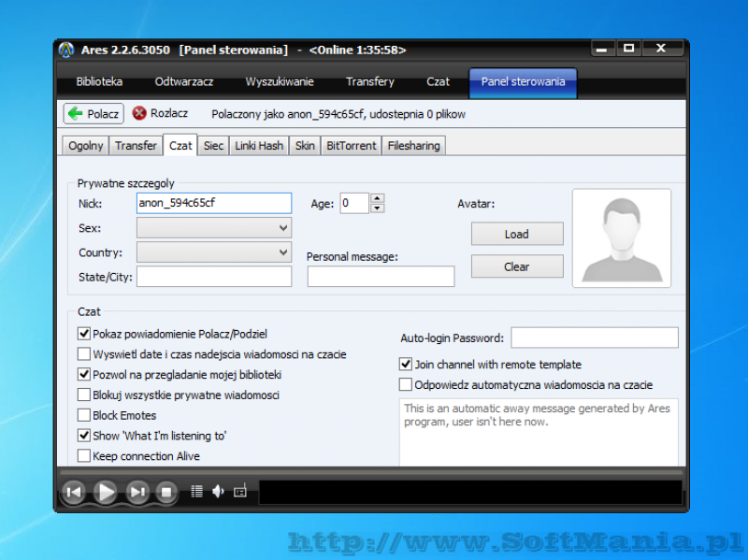Open the BitTorrent settings tab
This screenshot has height=560, width=748.
(x=352, y=146)
